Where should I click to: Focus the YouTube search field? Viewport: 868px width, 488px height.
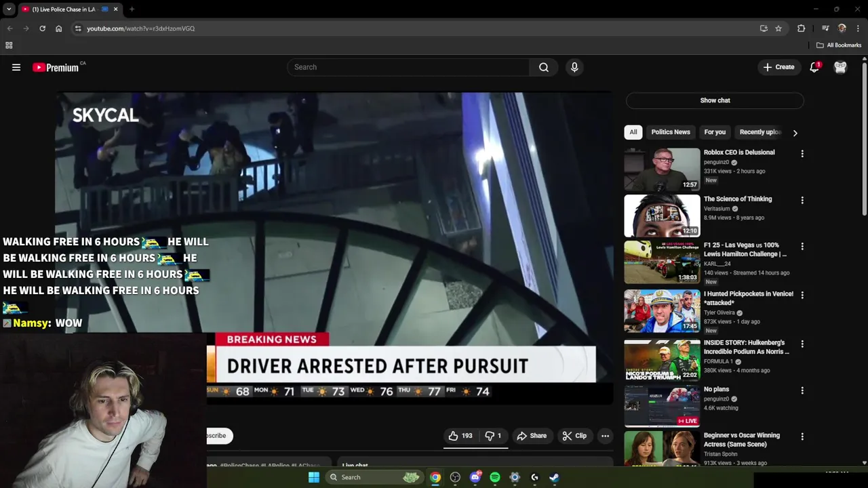click(409, 67)
